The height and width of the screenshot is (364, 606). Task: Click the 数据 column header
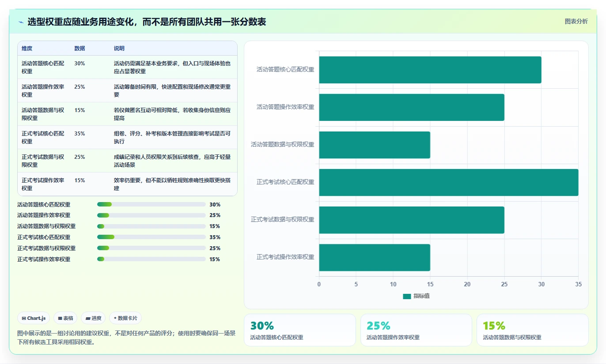[x=80, y=49]
